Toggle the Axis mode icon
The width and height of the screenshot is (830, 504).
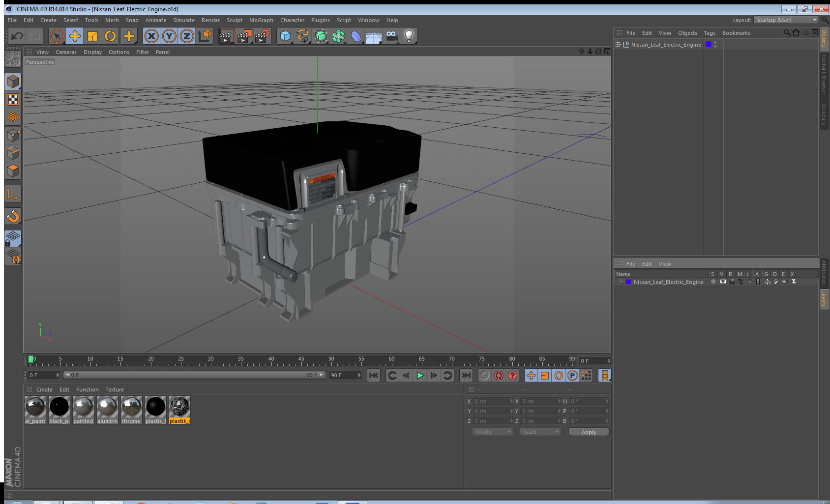point(13,194)
